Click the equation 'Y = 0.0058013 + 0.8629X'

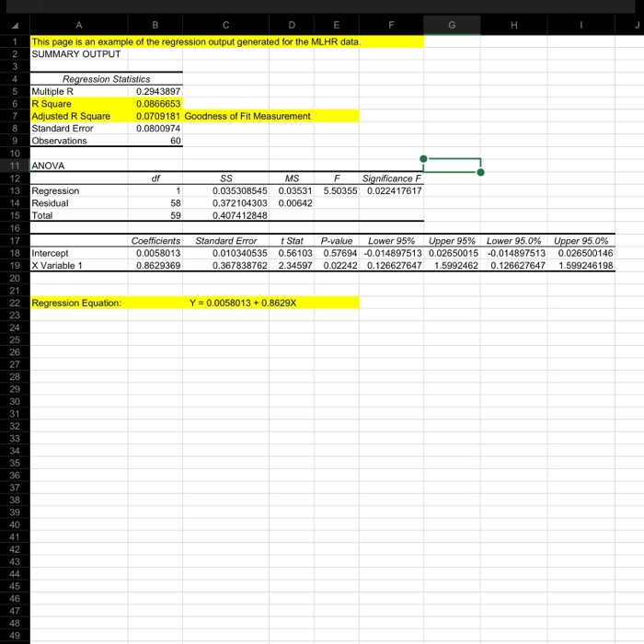pyautogui.click(x=243, y=303)
